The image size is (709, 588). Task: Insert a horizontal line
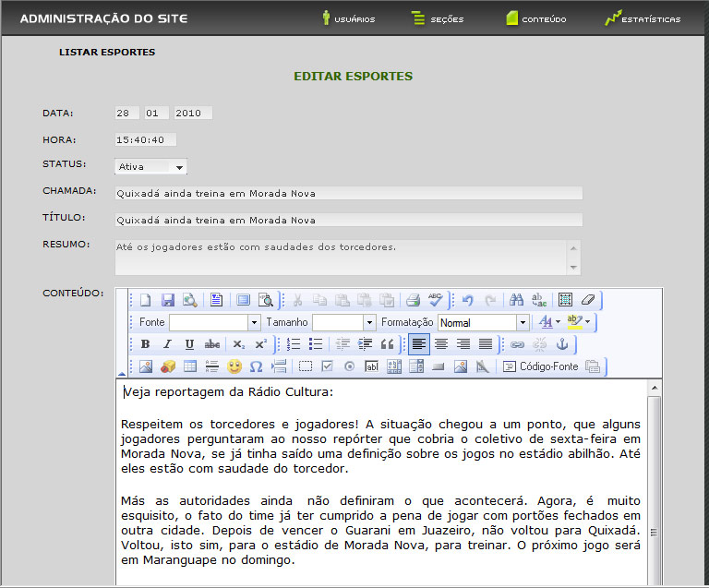coord(211,366)
